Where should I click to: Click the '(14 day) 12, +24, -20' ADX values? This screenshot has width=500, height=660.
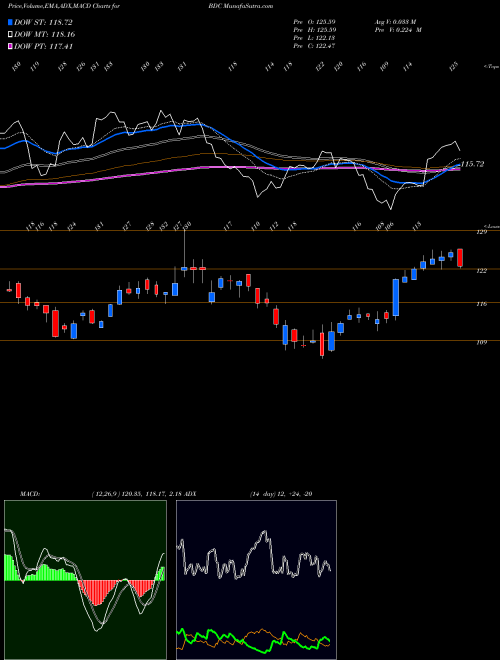(x=281, y=494)
